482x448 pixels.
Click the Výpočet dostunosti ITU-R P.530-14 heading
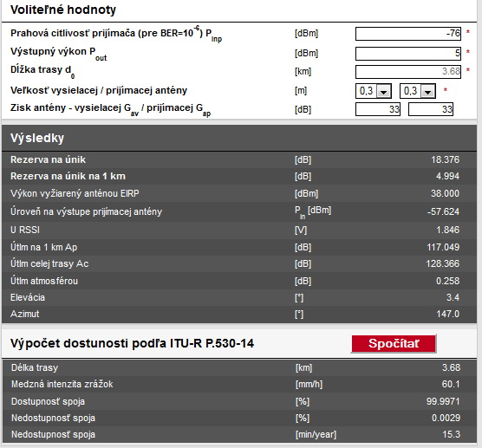[x=132, y=343]
